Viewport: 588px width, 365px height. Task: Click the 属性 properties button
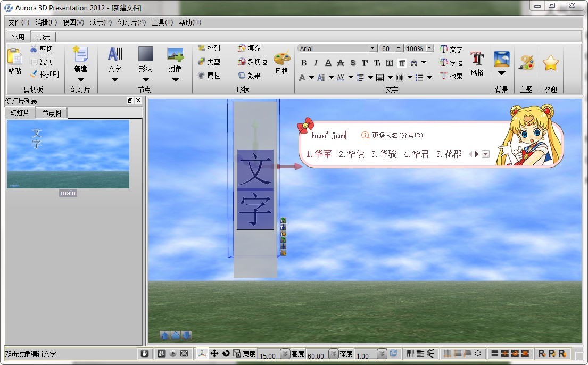(x=212, y=74)
